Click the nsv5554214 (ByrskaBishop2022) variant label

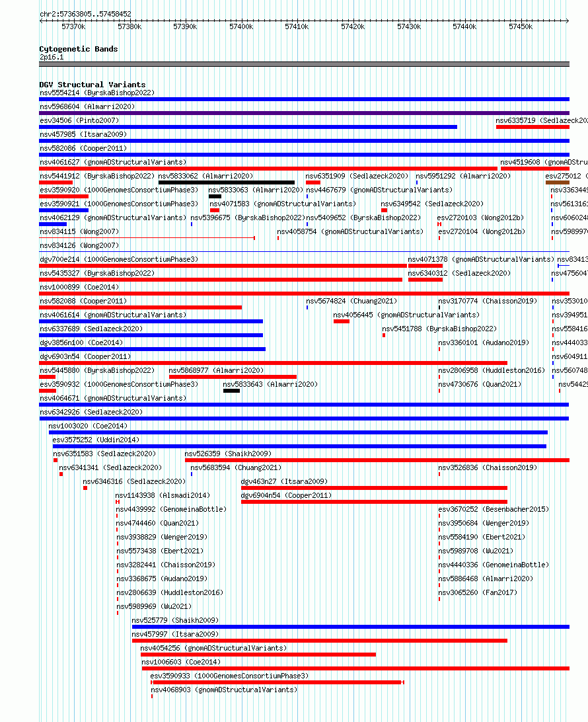tap(97, 93)
